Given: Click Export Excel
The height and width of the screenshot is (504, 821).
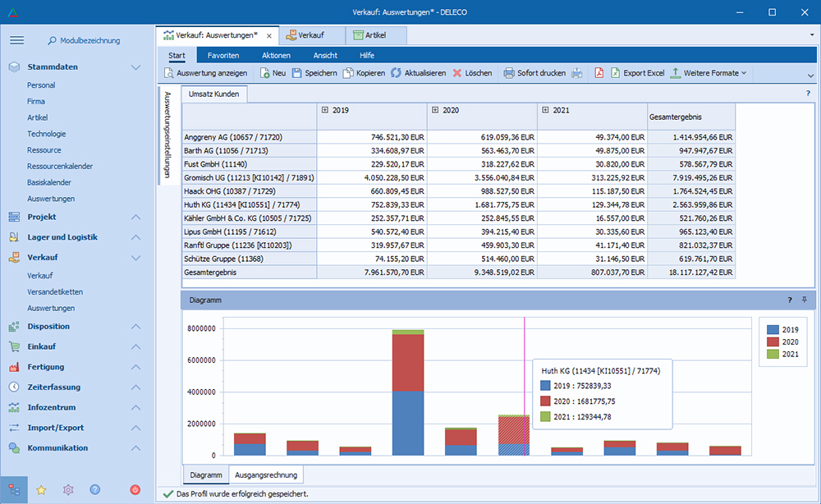Looking at the screenshot, I should pyautogui.click(x=637, y=73).
